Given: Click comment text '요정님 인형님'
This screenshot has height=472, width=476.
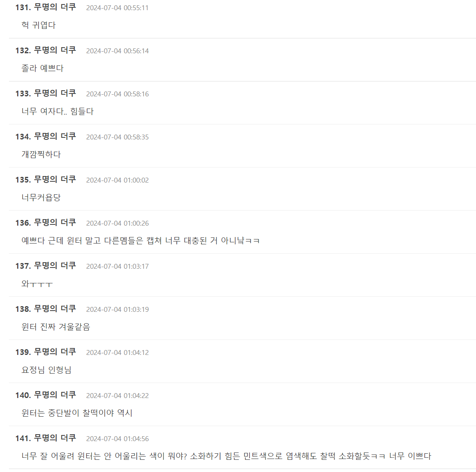Looking at the screenshot, I should (x=46, y=370).
